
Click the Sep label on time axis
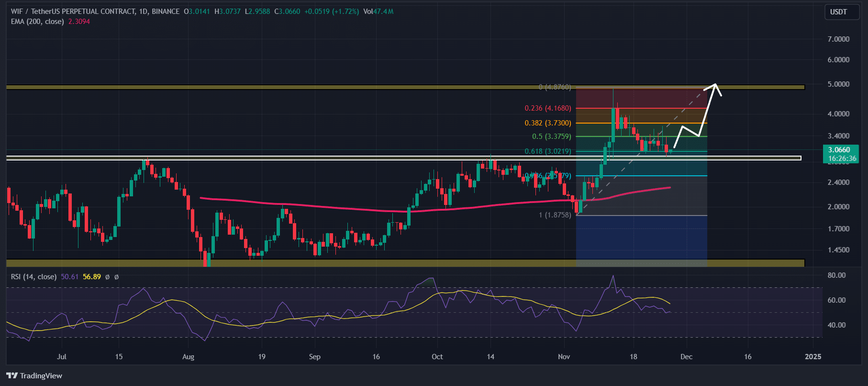[315, 356]
